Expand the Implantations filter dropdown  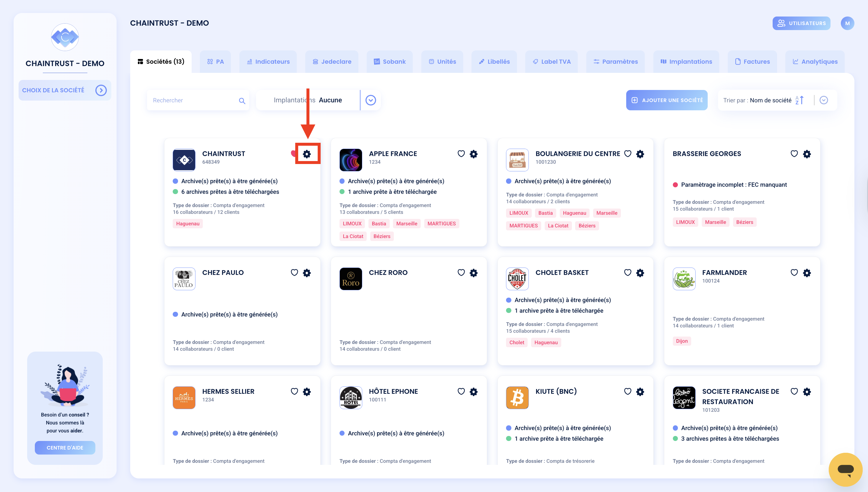point(371,100)
